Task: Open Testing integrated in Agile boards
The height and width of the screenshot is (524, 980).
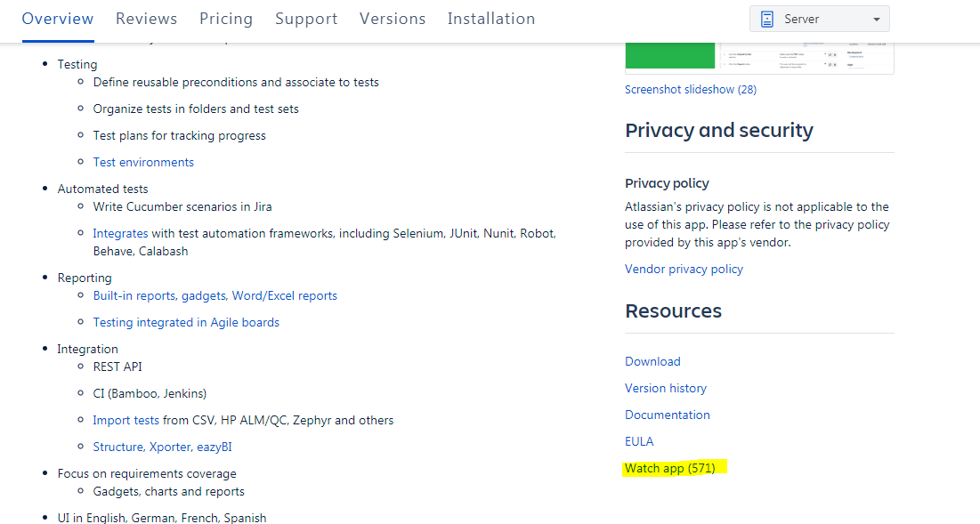Action: [x=186, y=321]
